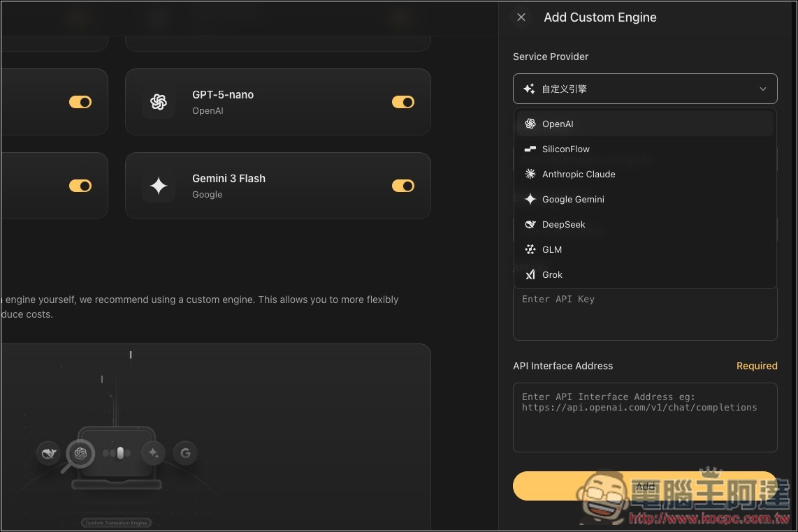Click the Add Custom Engine heading
The width and height of the screenshot is (798, 532).
(x=600, y=17)
